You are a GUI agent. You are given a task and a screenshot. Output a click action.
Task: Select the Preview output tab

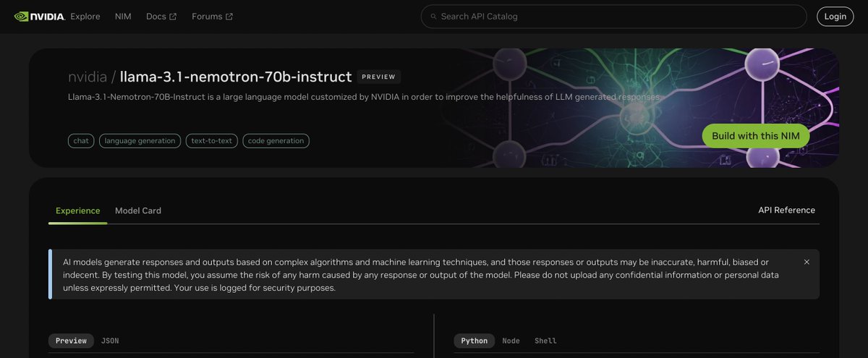tap(71, 341)
